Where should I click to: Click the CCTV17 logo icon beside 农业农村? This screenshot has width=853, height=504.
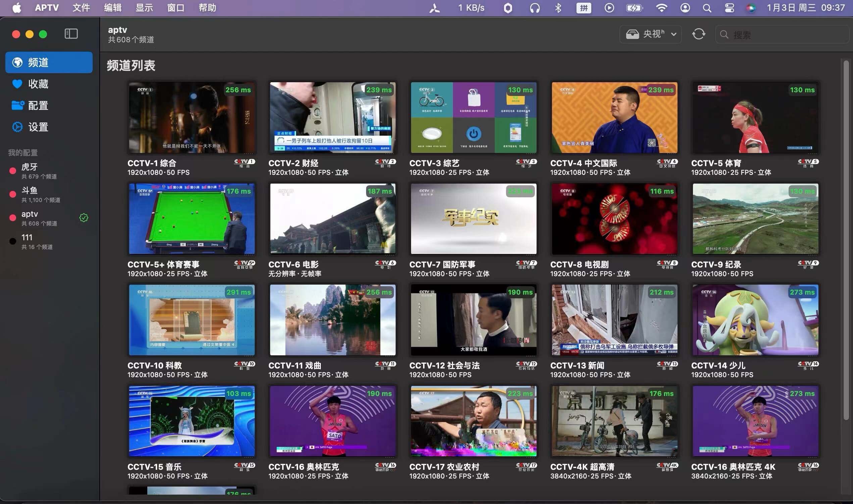pos(526,467)
